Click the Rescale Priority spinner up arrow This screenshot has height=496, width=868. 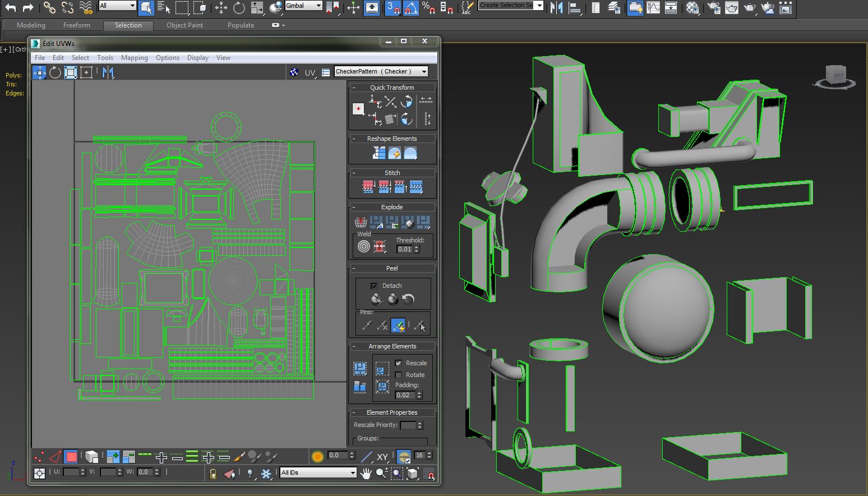pyautogui.click(x=420, y=422)
